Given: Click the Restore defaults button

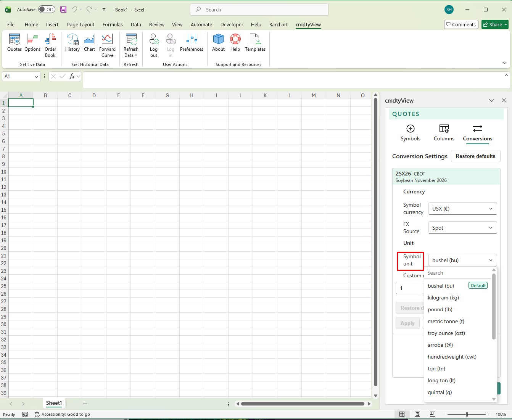Looking at the screenshot, I should coord(475,156).
